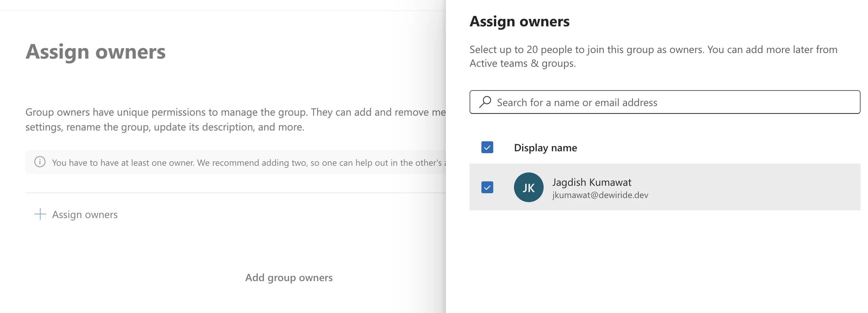868x313 pixels.
Task: Click the 'You have to have at least one owner' notice
Action: click(x=236, y=162)
